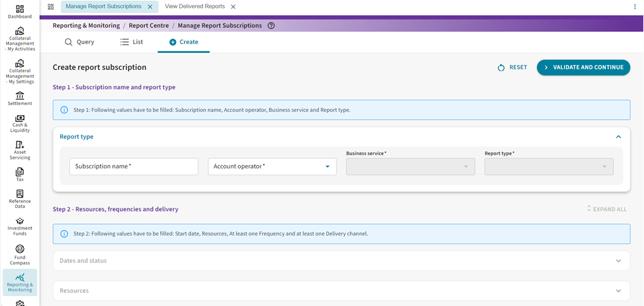Image resolution: width=644 pixels, height=306 pixels.
Task: Open the Account operator dropdown
Action: [272, 166]
